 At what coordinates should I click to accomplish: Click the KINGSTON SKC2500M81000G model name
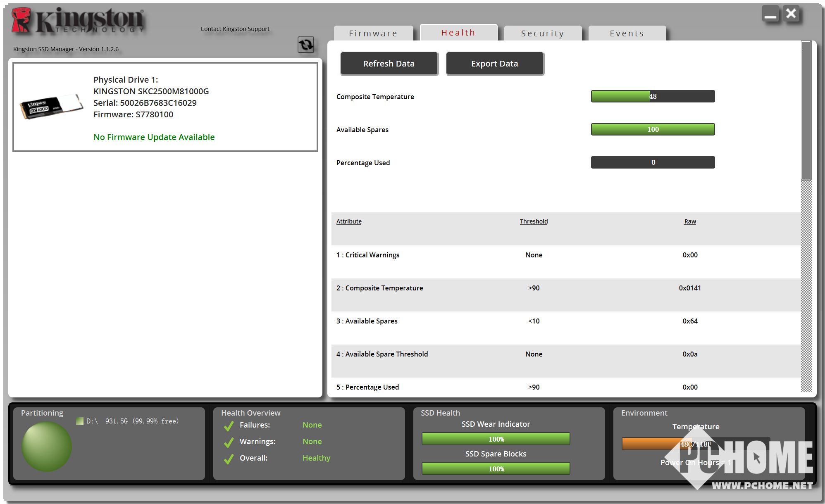tap(151, 91)
